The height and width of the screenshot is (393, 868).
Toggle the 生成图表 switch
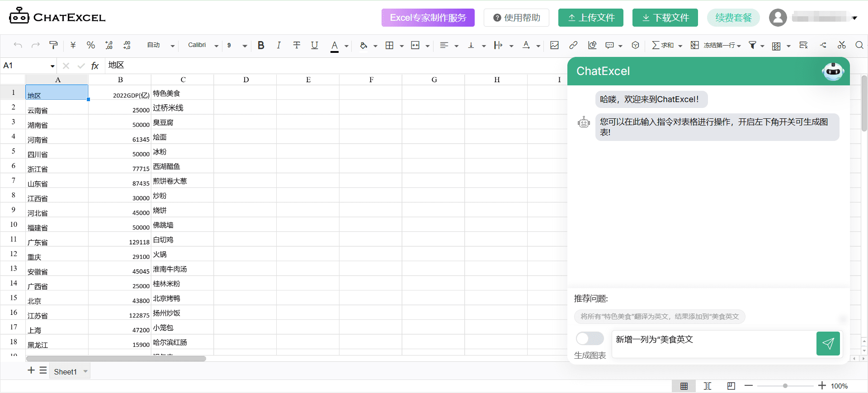point(590,338)
